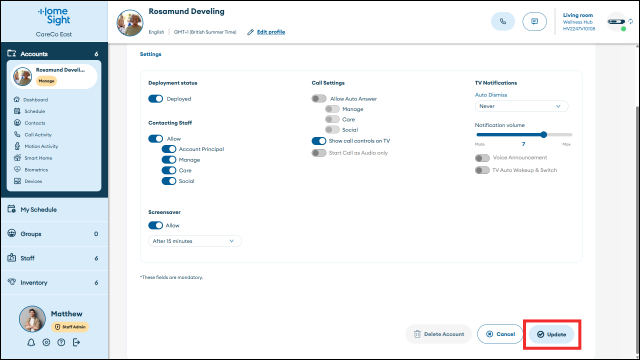Image resolution: width=640 pixels, height=360 pixels.
Task: Open Devices in the account menu
Action: [x=33, y=181]
